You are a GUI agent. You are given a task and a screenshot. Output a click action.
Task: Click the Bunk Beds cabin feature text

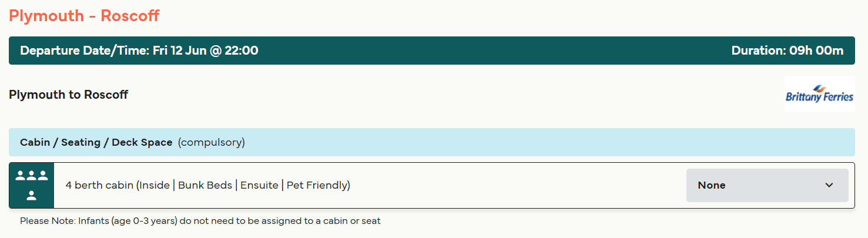204,185
